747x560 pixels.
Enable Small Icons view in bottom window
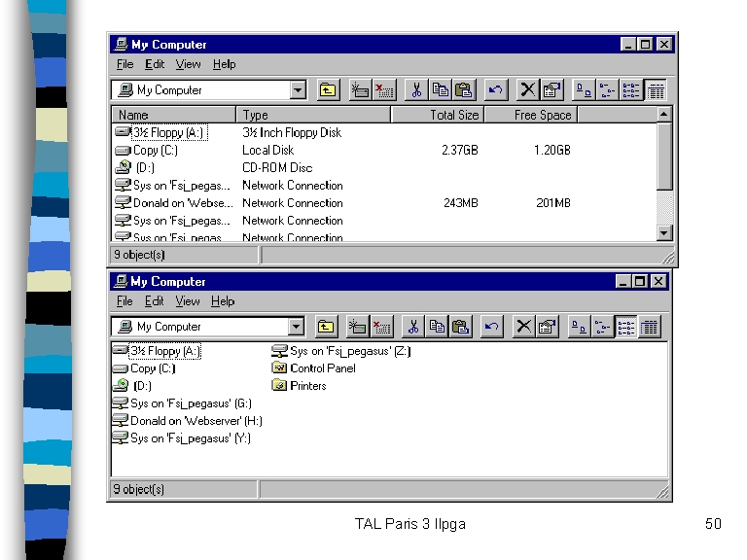604,327
